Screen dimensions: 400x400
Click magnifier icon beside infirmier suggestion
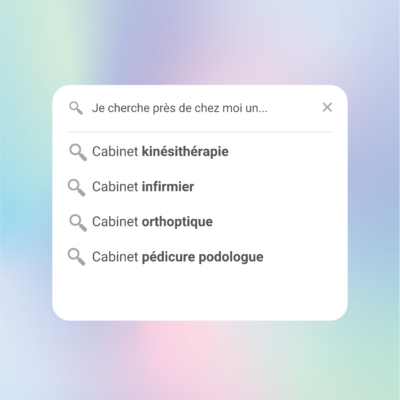point(77,187)
